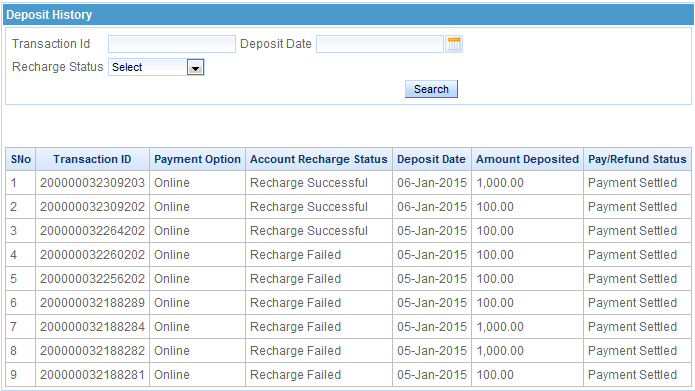Click the Search button
This screenshot has height=391, width=695.
point(431,89)
